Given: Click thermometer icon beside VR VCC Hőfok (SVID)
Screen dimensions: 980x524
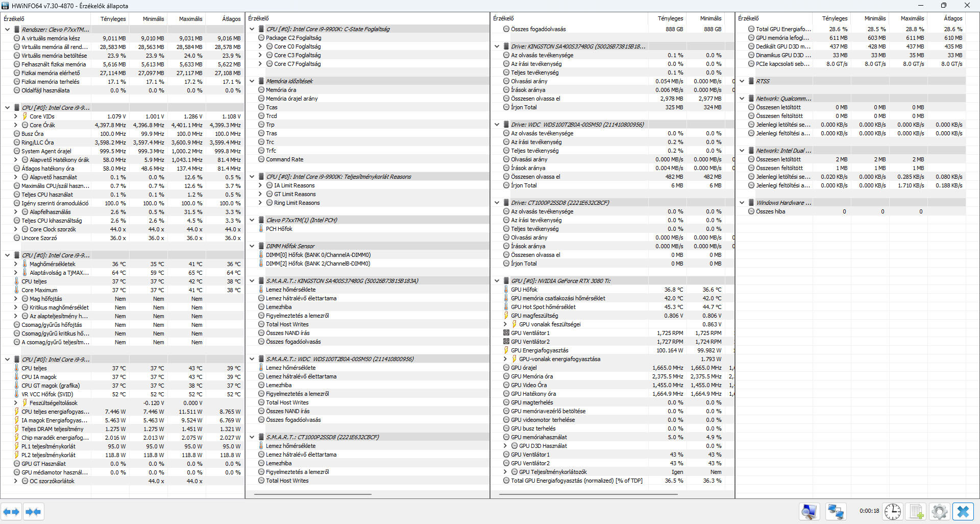Looking at the screenshot, I should click(x=16, y=394).
